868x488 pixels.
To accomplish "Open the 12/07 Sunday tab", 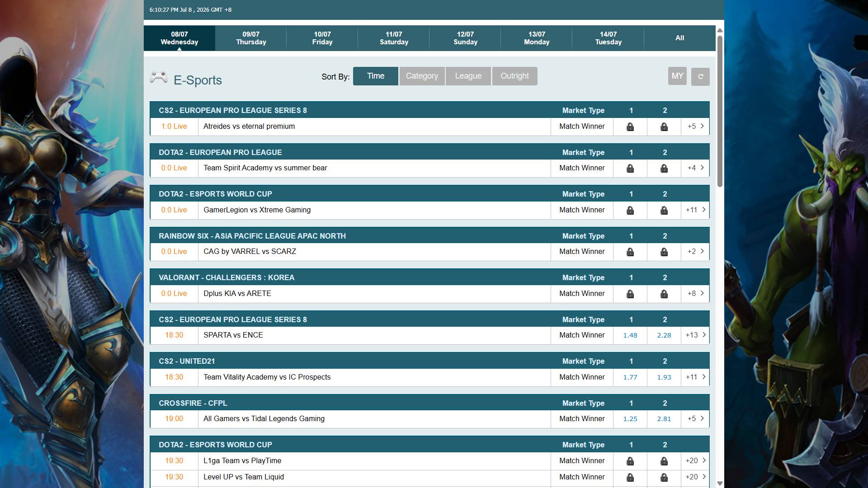I will coord(465,38).
